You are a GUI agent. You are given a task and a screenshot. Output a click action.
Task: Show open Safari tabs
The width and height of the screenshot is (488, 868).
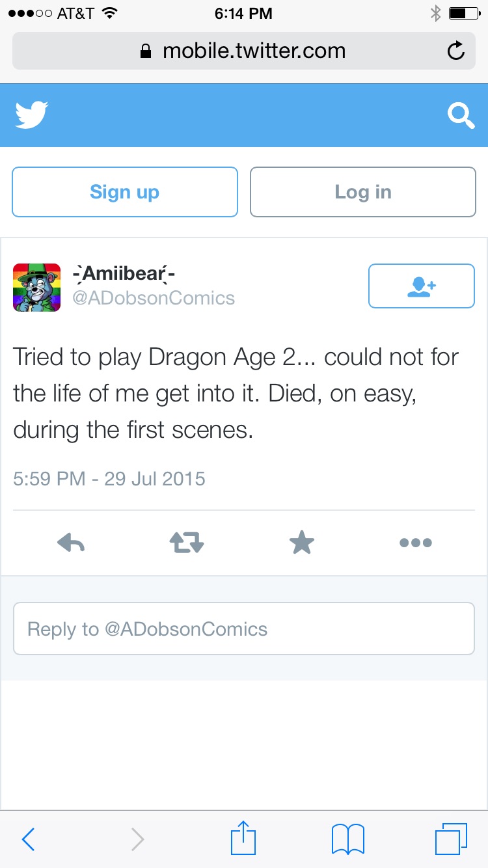[x=451, y=839]
